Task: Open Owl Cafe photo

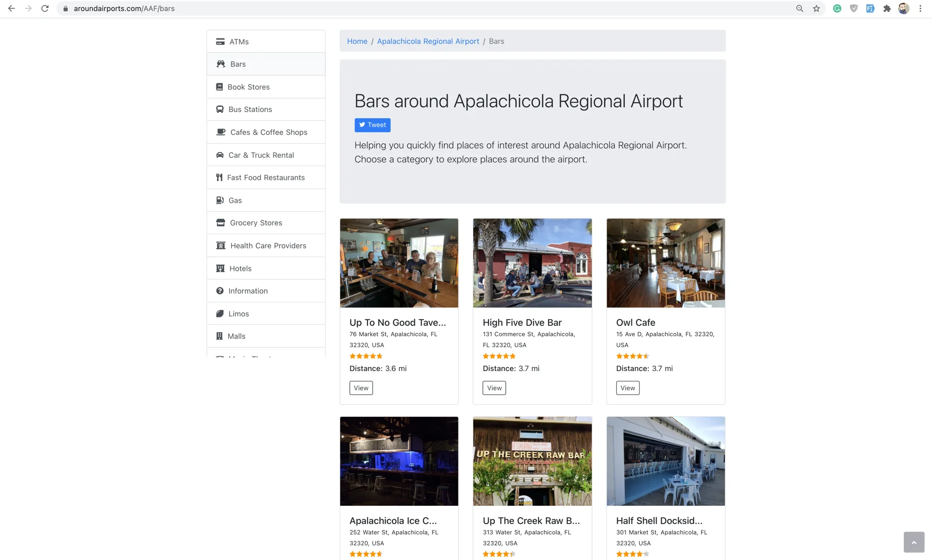Action: (666, 263)
